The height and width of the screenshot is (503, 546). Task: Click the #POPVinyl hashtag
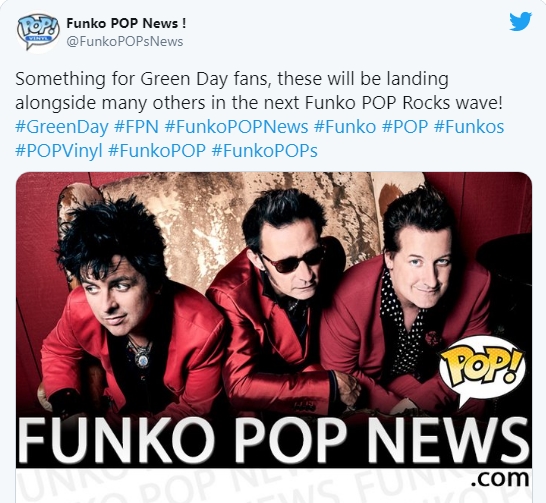click(59, 151)
